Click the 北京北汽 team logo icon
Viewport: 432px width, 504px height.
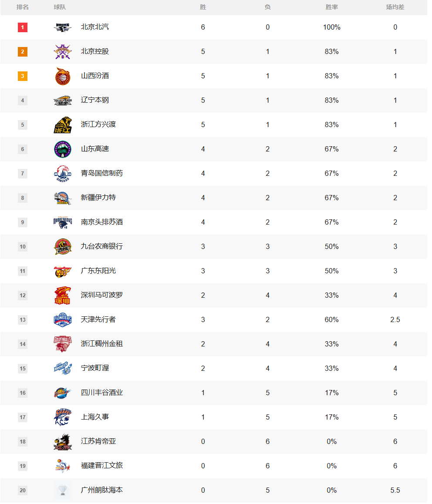[x=63, y=27]
